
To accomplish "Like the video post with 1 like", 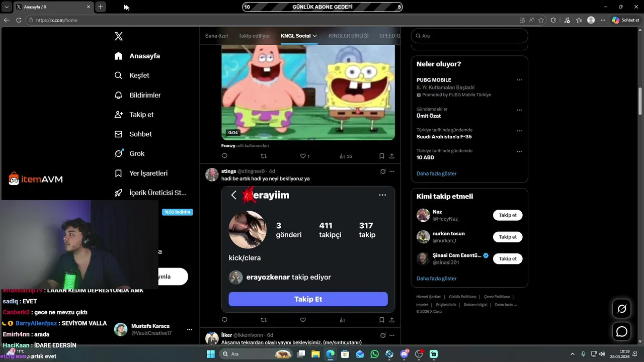I will (x=304, y=156).
